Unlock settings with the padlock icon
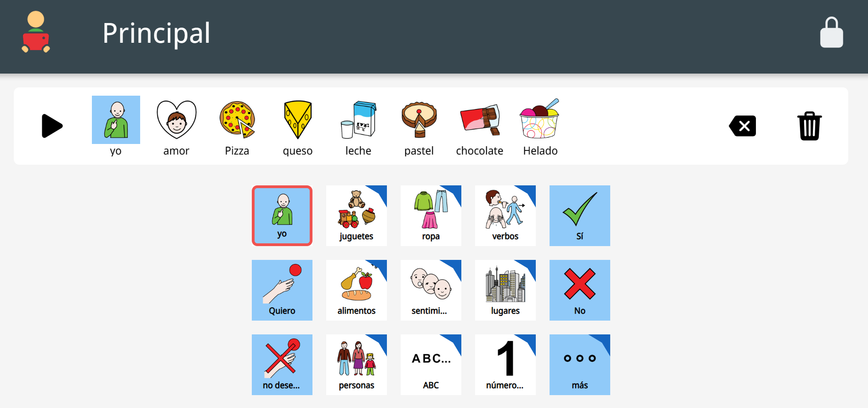 pyautogui.click(x=832, y=33)
